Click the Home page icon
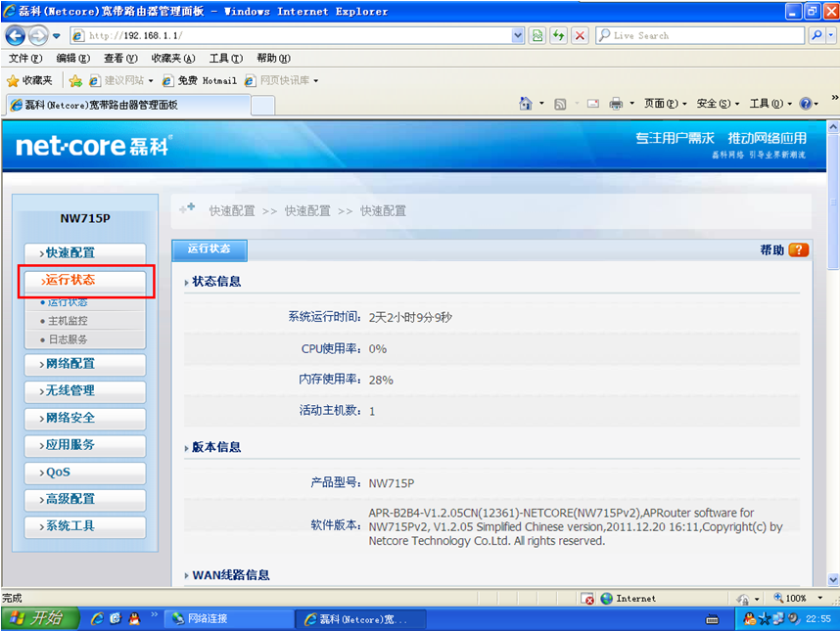The width and height of the screenshot is (840, 631). click(x=526, y=104)
